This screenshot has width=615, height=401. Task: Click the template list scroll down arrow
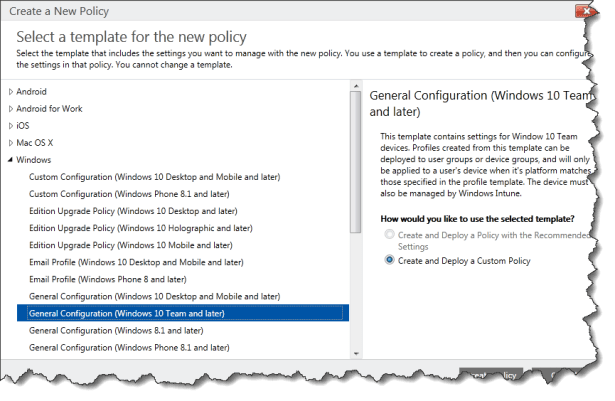pyautogui.click(x=356, y=354)
